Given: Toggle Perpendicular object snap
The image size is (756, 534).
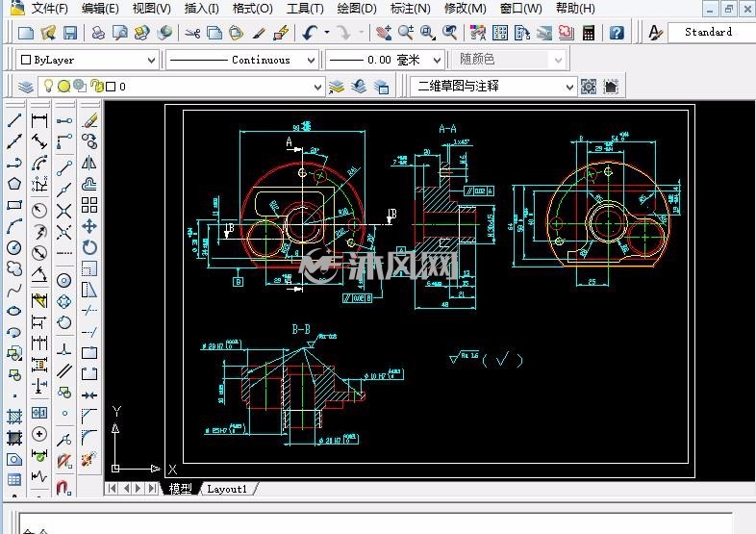Looking at the screenshot, I should point(64,349).
